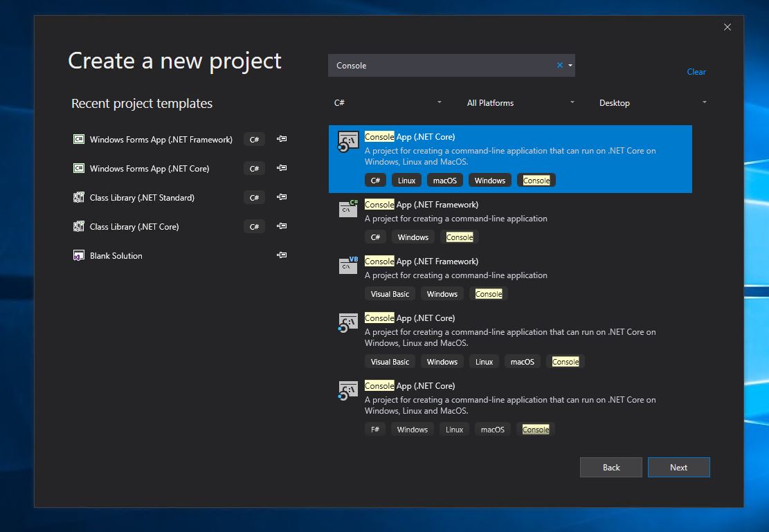This screenshot has width=769, height=532.
Task: Pin the Blank Solution template
Action: (282, 255)
